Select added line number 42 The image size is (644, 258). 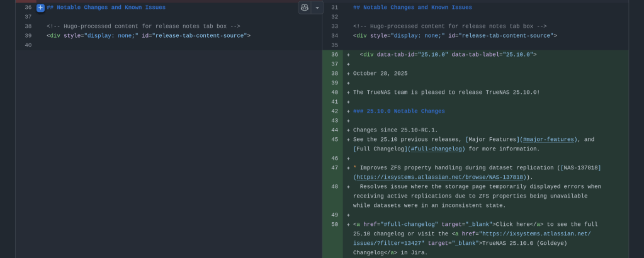(334, 111)
